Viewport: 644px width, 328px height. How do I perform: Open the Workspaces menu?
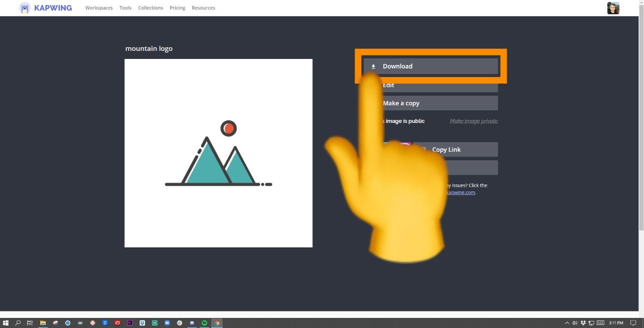click(99, 8)
